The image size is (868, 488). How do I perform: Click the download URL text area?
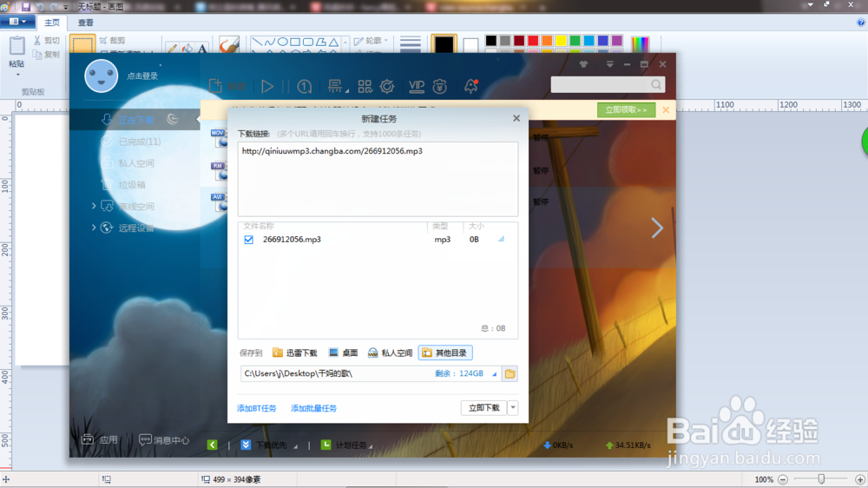378,179
